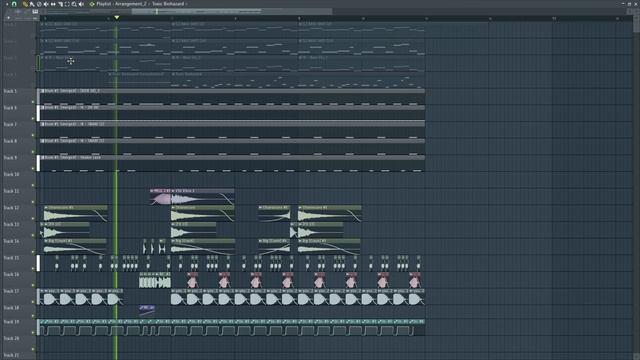
Task: Select the Track 16 header label
Action: [x=11, y=275]
